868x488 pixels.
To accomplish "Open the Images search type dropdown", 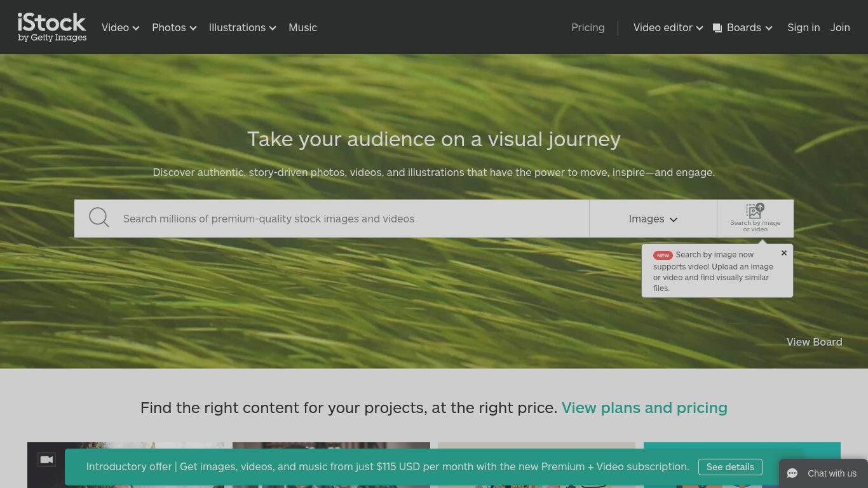I will [x=653, y=219].
